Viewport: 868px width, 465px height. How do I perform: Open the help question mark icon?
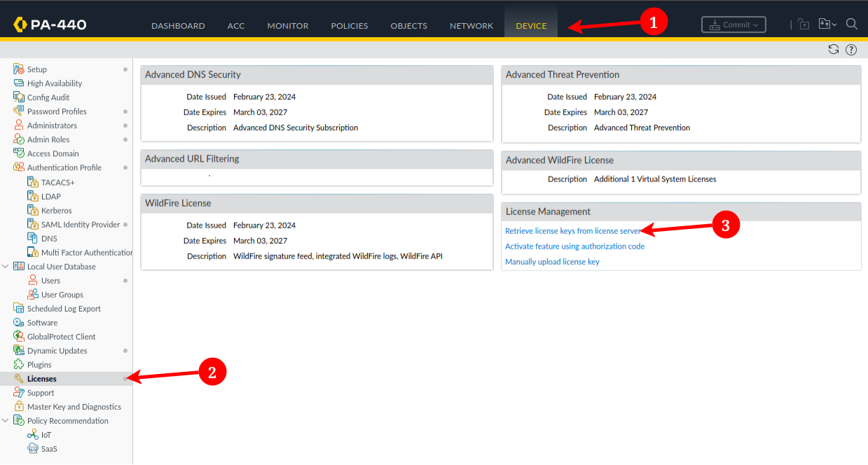click(x=851, y=49)
